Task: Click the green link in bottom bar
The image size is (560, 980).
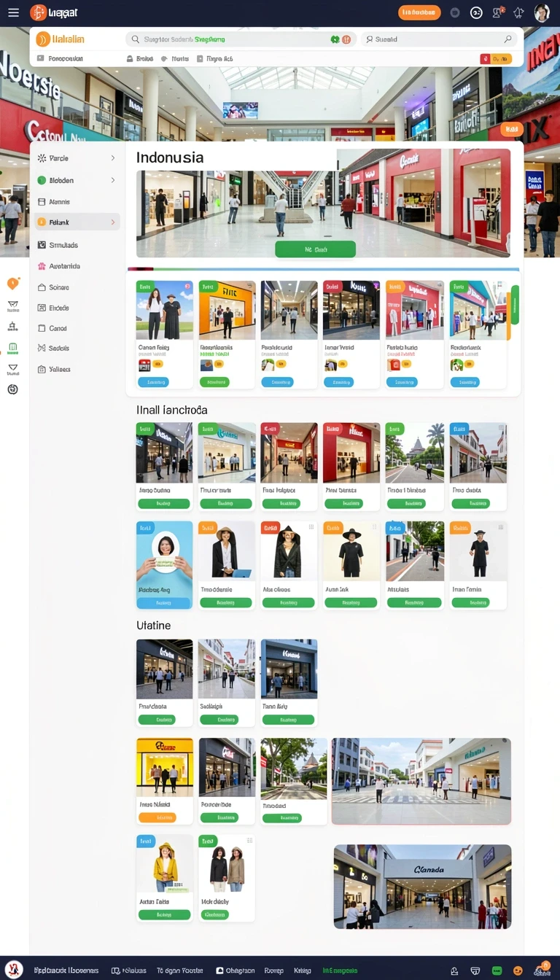Action: click(x=340, y=971)
